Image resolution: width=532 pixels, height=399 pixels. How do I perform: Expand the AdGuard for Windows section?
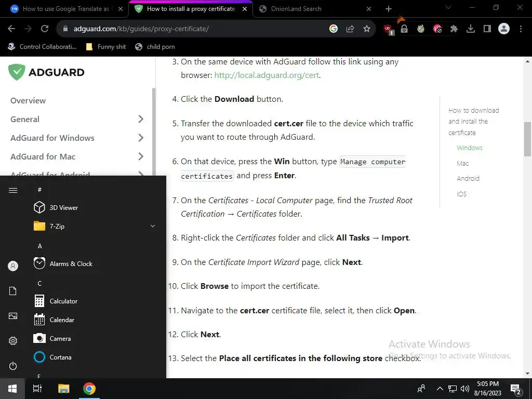pyautogui.click(x=141, y=138)
